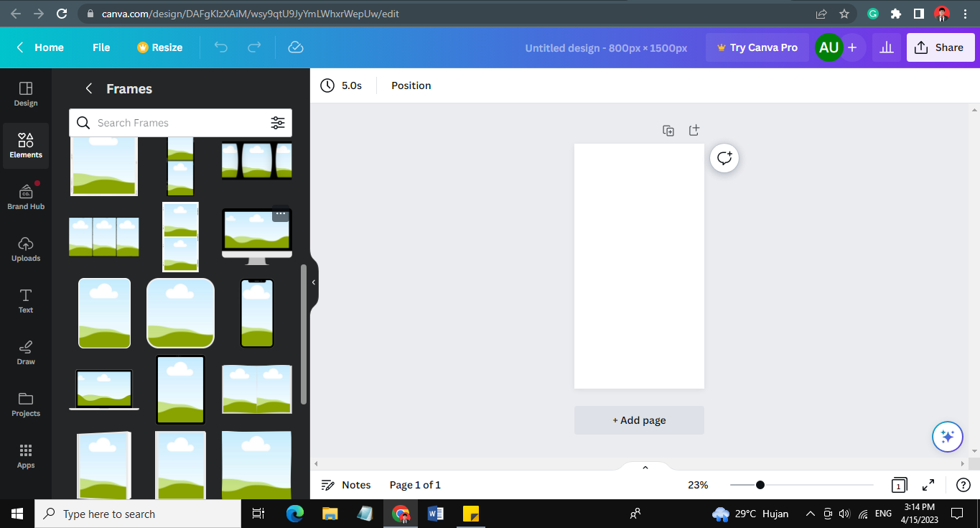Image resolution: width=980 pixels, height=528 pixels.
Task: Collapse the Frames panel with the back arrow
Action: click(x=88, y=88)
